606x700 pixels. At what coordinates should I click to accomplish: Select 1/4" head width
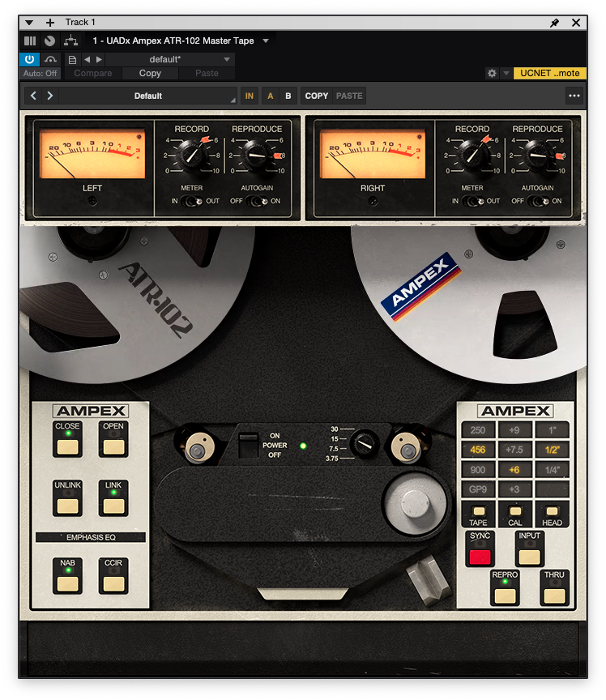pos(553,470)
